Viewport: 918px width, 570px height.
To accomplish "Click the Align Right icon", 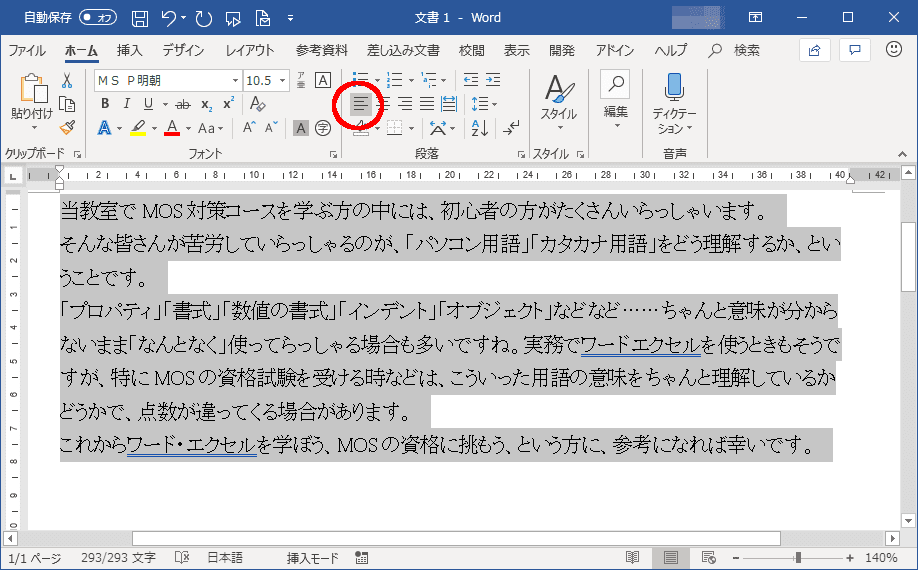I will click(x=405, y=104).
